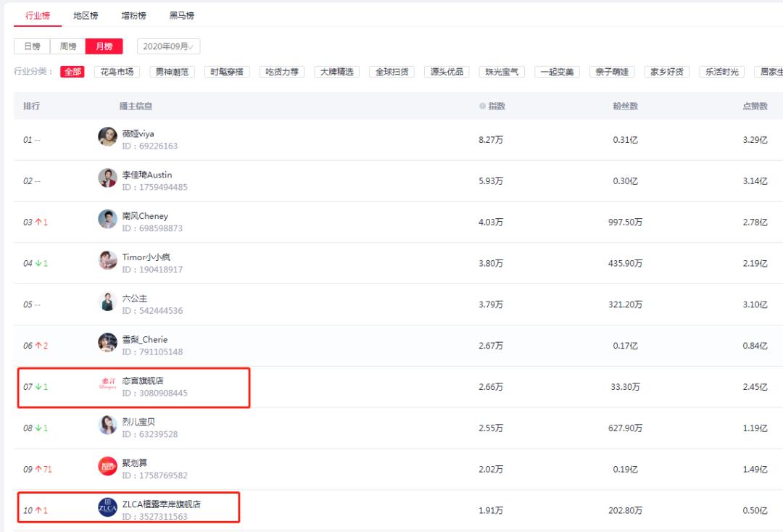This screenshot has width=783, height=532.
Task: Click the 202.80万 fans value
Action: 625,510
